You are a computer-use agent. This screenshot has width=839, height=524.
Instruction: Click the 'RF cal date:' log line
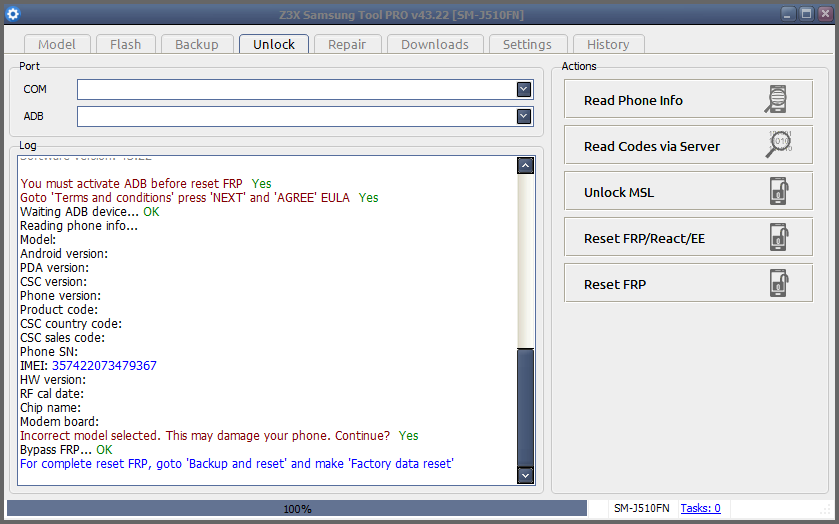pos(52,394)
